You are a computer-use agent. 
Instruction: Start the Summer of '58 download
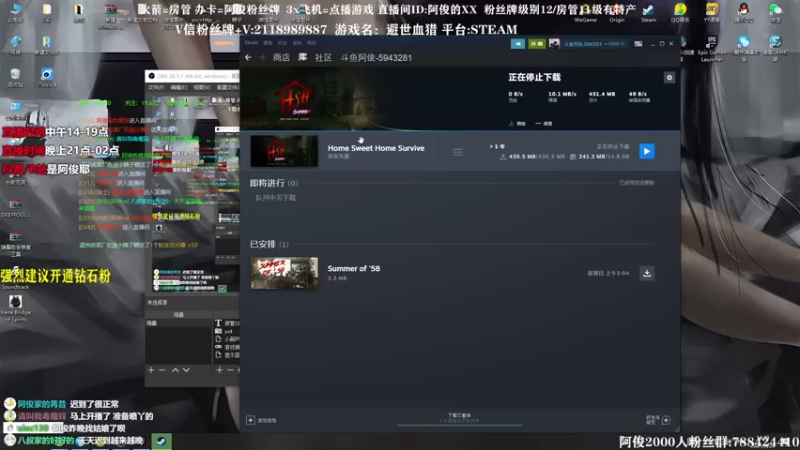(x=646, y=273)
